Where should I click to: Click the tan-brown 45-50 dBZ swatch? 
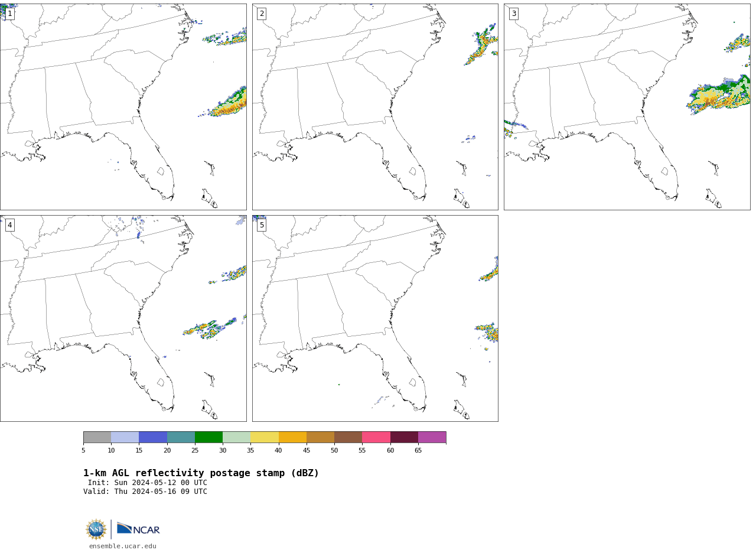tap(320, 437)
